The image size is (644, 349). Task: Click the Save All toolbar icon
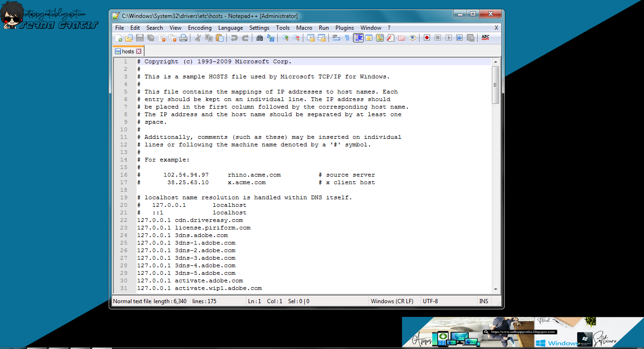(150, 38)
